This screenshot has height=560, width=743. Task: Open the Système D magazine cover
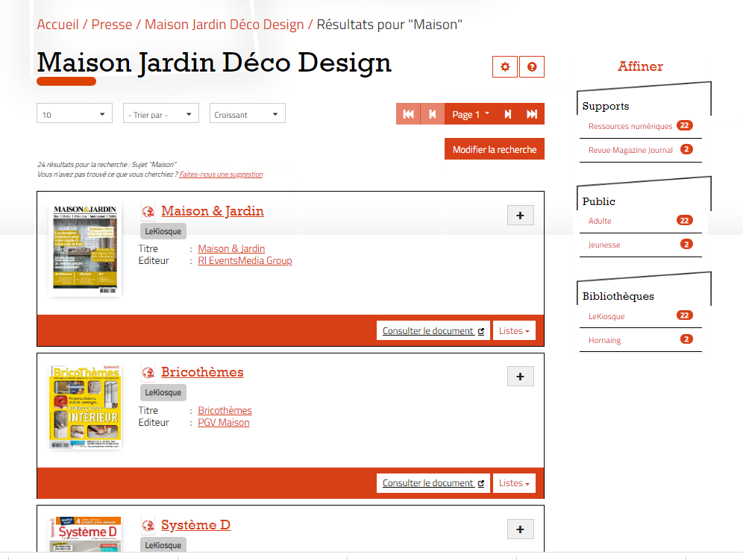tap(85, 534)
